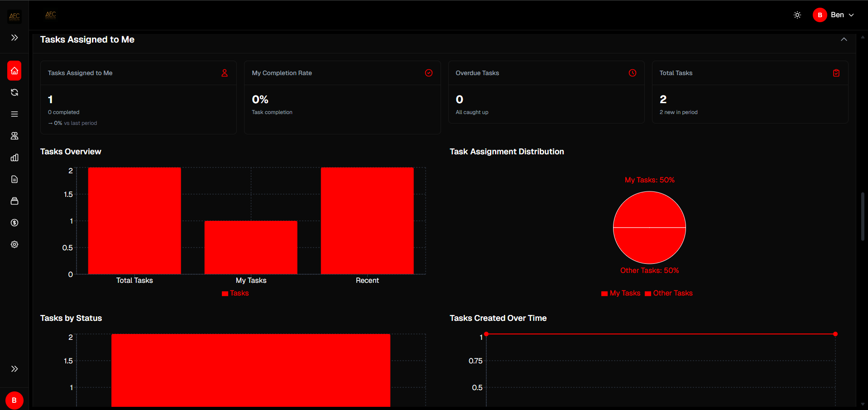The width and height of the screenshot is (868, 410).
Task: Click the Tasks Overview heading
Action: 71,152
